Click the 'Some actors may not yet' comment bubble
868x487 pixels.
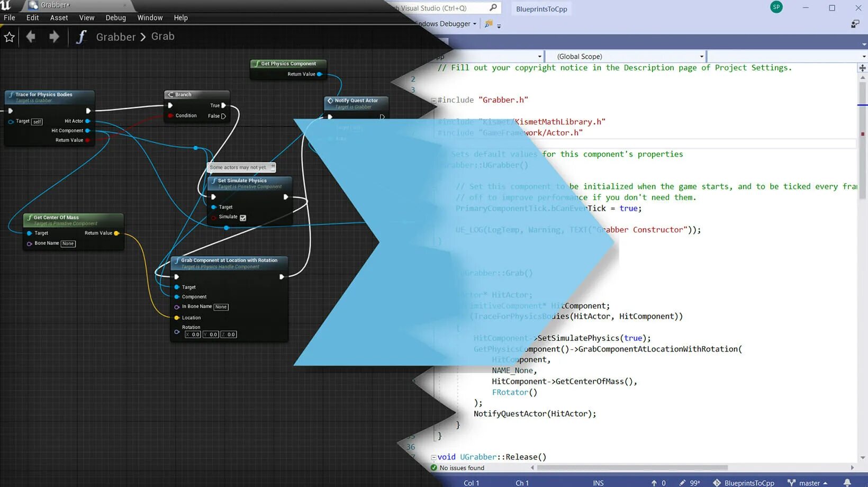coord(241,167)
